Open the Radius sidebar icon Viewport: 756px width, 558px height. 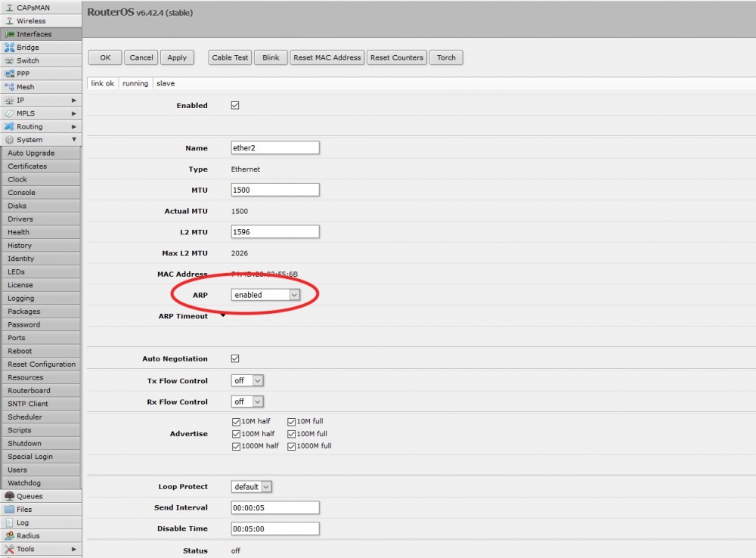pyautogui.click(x=9, y=536)
